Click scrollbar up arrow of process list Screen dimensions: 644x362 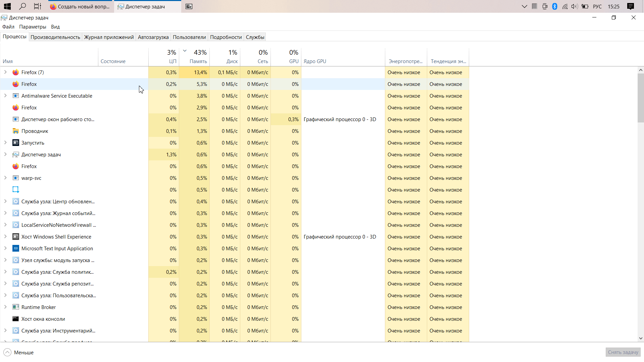[x=641, y=70]
